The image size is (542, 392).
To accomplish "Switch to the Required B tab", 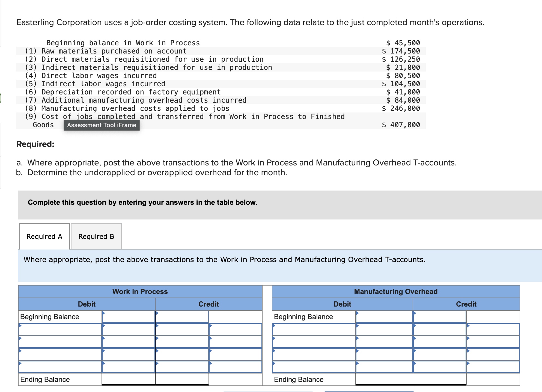I will click(x=96, y=236).
